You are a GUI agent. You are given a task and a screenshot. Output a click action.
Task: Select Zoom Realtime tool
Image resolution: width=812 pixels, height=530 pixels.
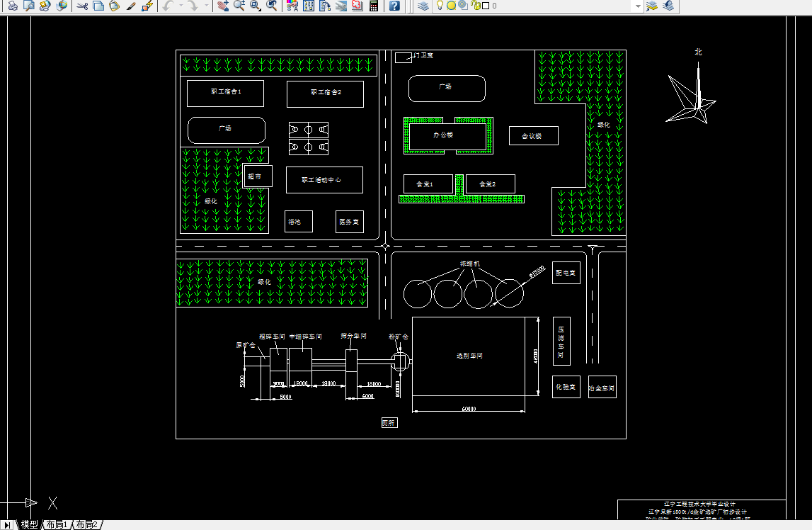pyautogui.click(x=239, y=6)
